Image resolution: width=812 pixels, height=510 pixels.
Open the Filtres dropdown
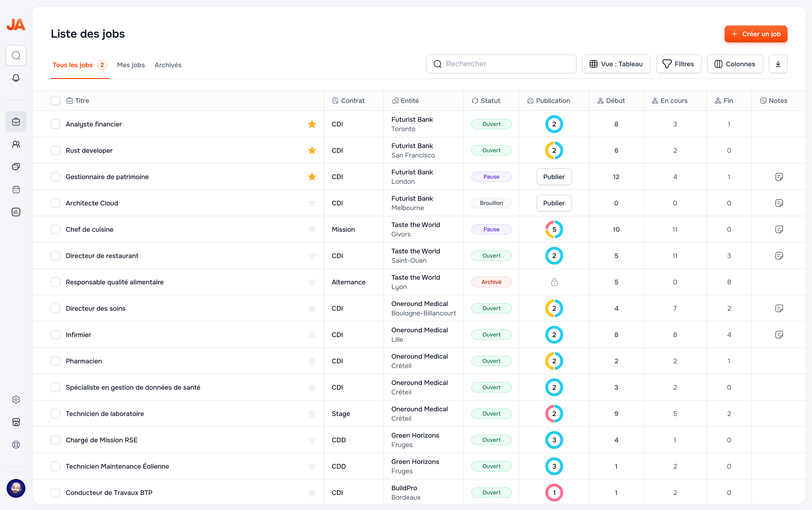pos(678,64)
